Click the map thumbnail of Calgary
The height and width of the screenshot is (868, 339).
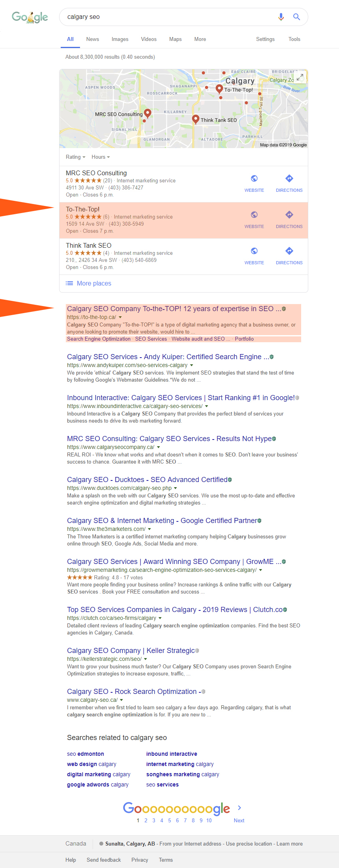184,109
